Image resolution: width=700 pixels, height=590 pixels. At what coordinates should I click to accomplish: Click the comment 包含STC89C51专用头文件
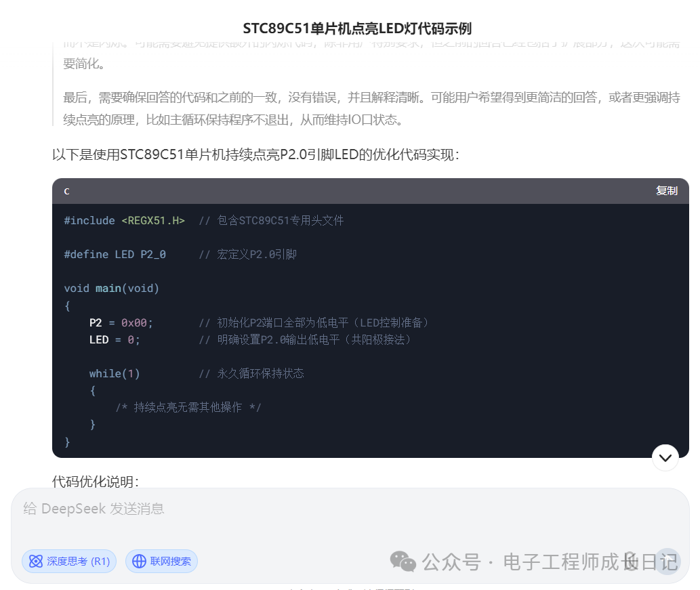pyautogui.click(x=271, y=220)
